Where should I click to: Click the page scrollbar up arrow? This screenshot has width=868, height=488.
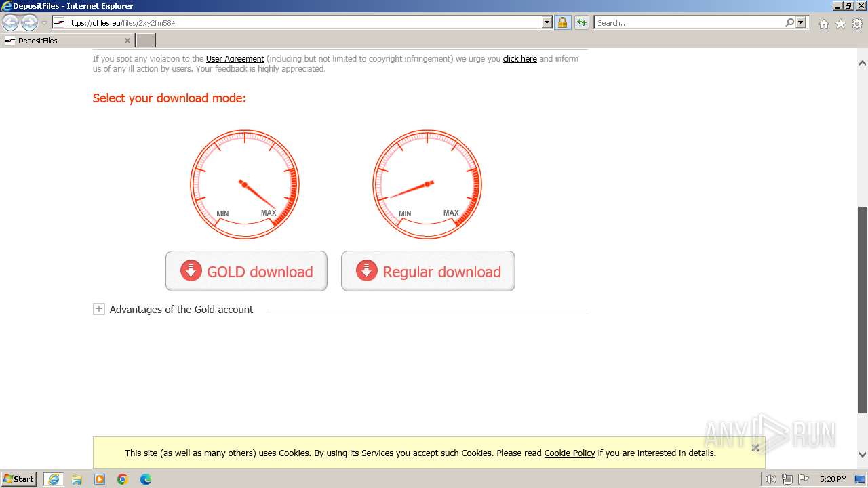(x=863, y=63)
